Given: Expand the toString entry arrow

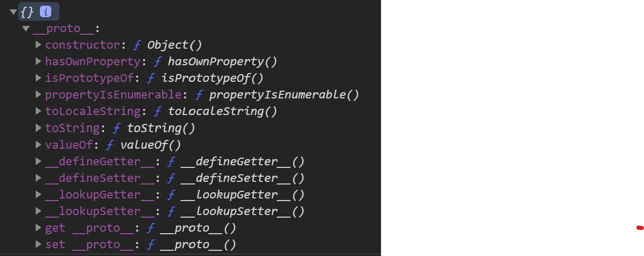Looking at the screenshot, I should click(x=38, y=127).
